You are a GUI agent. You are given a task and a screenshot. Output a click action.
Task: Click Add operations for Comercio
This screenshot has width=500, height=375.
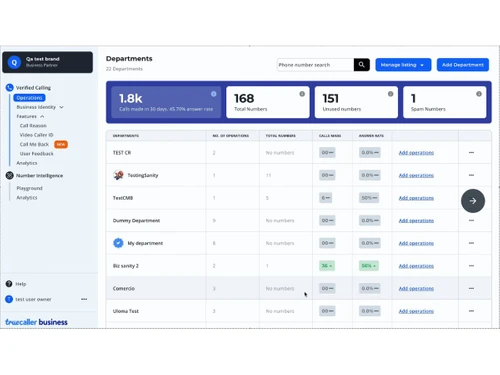(x=416, y=289)
